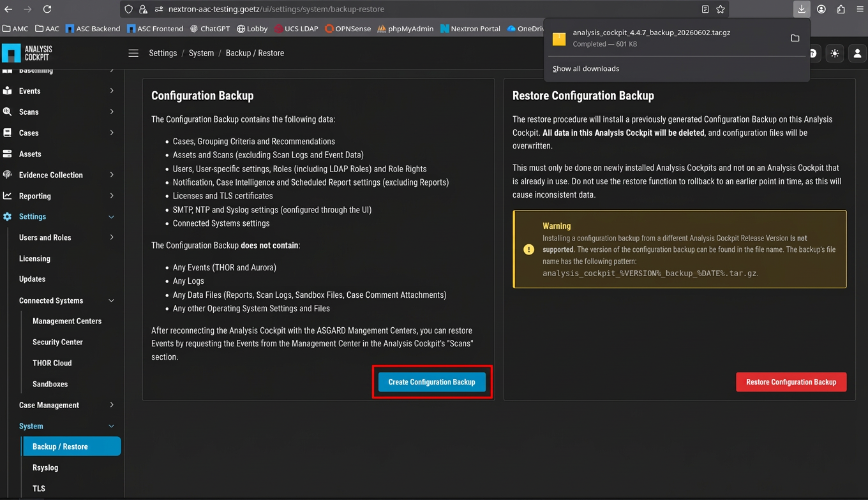This screenshot has width=868, height=500.
Task: Open the ASC Frontend bookmark
Action: click(155, 29)
